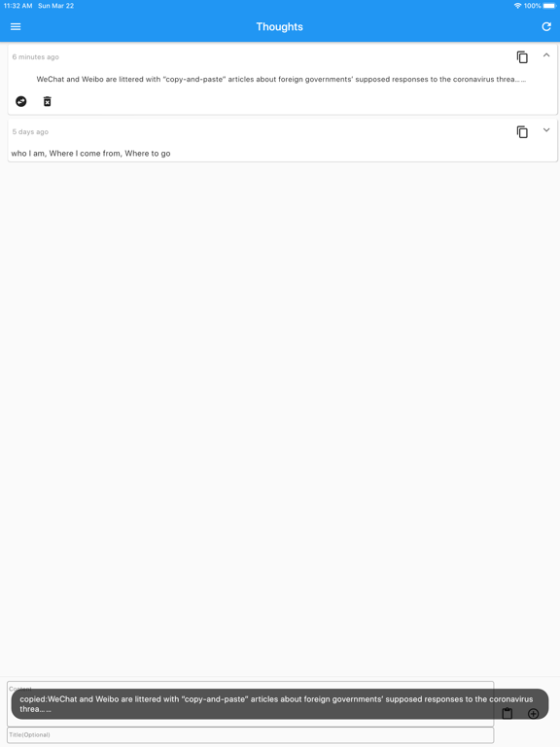Paste clipboard into the Content field
The width and height of the screenshot is (560, 747).
[x=507, y=713]
